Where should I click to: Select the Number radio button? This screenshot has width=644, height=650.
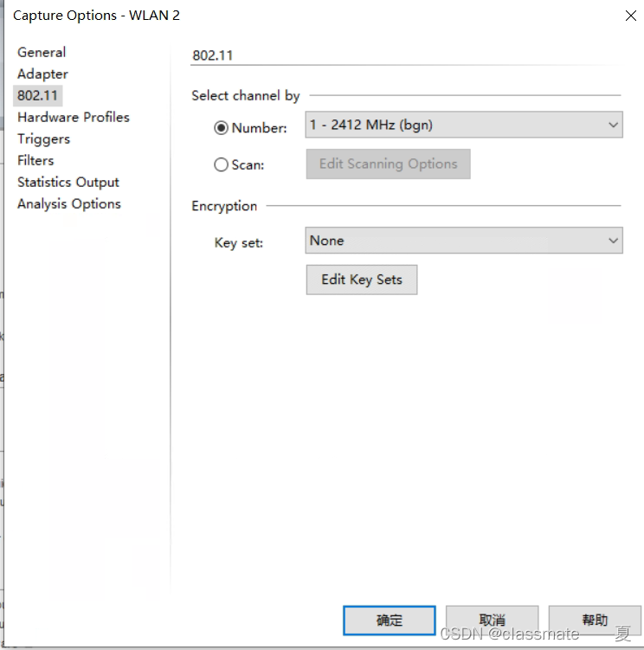[x=221, y=128]
